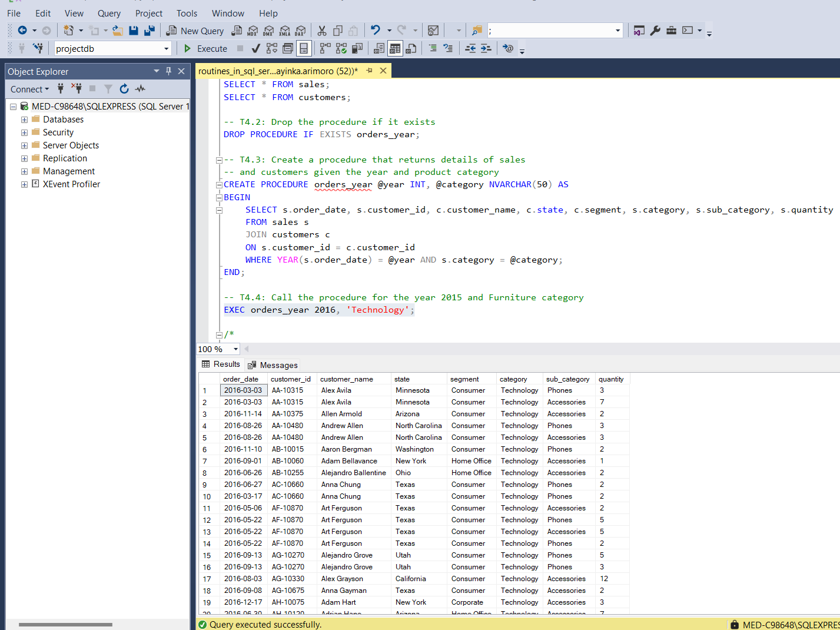Select the customer_name column header
This screenshot has width=840, height=630.
[x=347, y=379]
